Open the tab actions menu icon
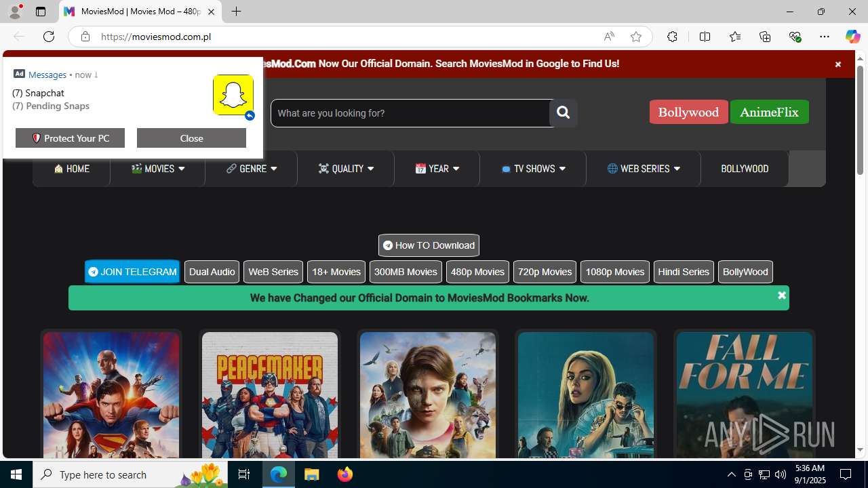868x488 pixels. pos(41,12)
